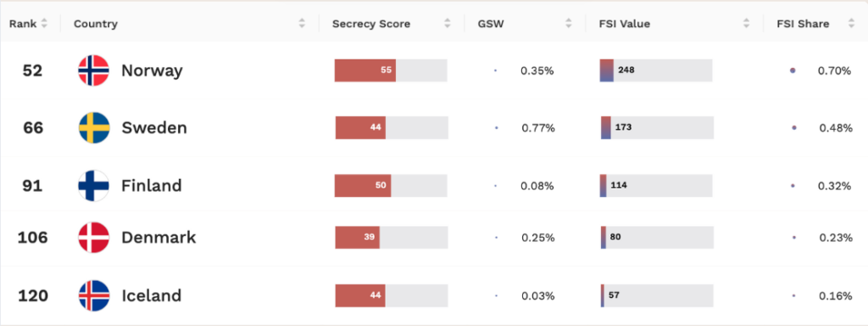Sort by Country using sort arrows
This screenshot has height=326, width=868.
[x=302, y=24]
